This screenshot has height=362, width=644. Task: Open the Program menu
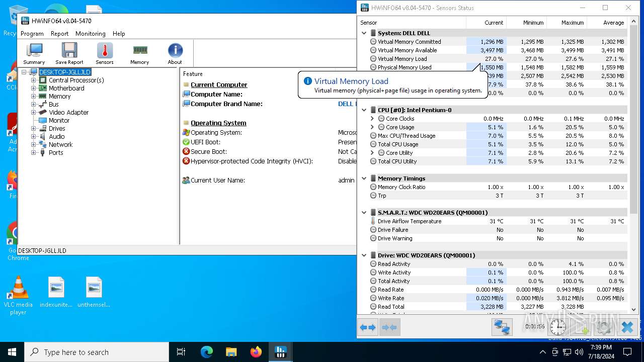point(32,34)
